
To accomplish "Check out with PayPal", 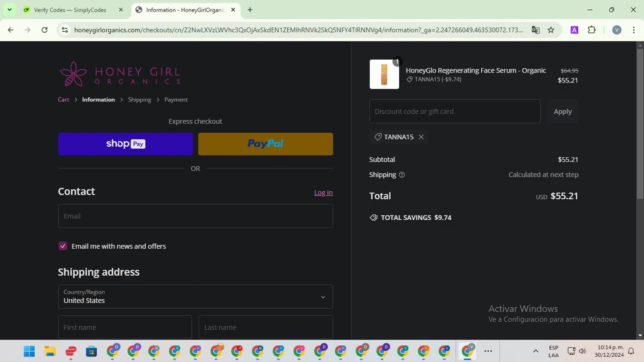I will [265, 144].
